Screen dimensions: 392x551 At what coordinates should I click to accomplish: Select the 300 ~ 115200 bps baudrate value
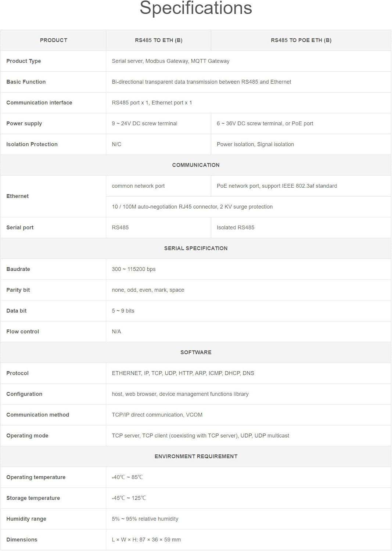134,269
